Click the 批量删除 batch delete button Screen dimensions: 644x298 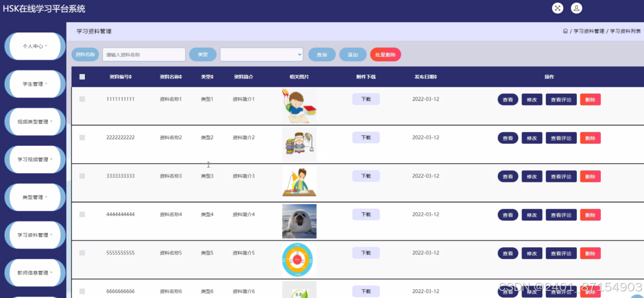[x=385, y=54]
